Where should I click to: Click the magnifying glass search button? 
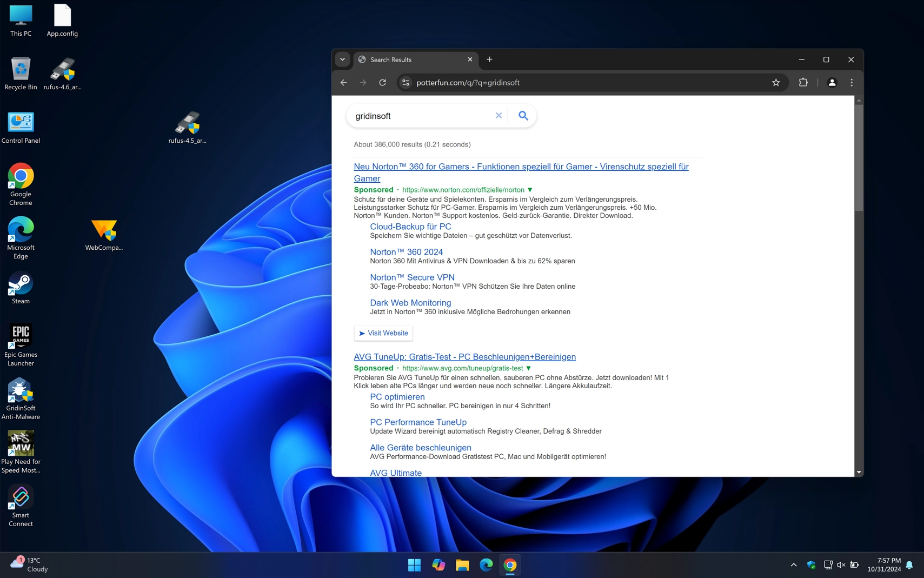tap(522, 115)
